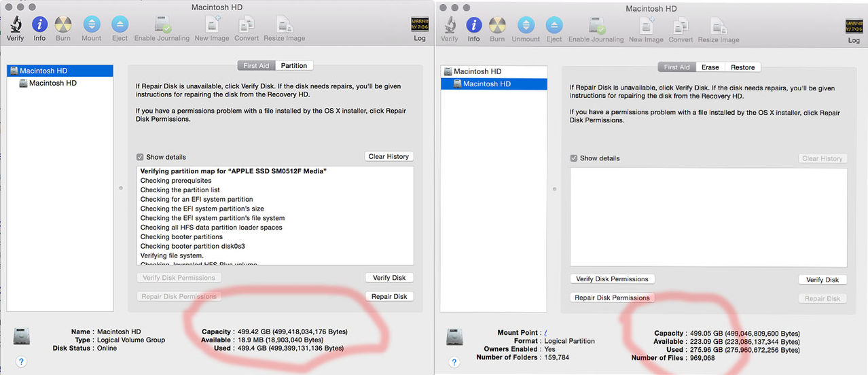Click Repair Disk button in right window

pyautogui.click(x=822, y=298)
